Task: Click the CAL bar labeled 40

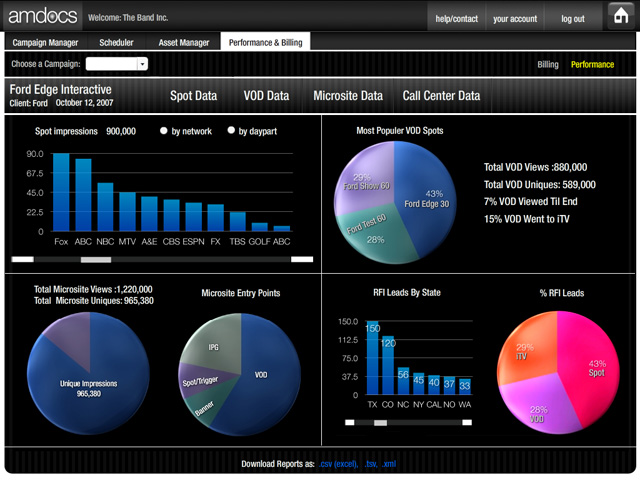Action: (x=434, y=385)
